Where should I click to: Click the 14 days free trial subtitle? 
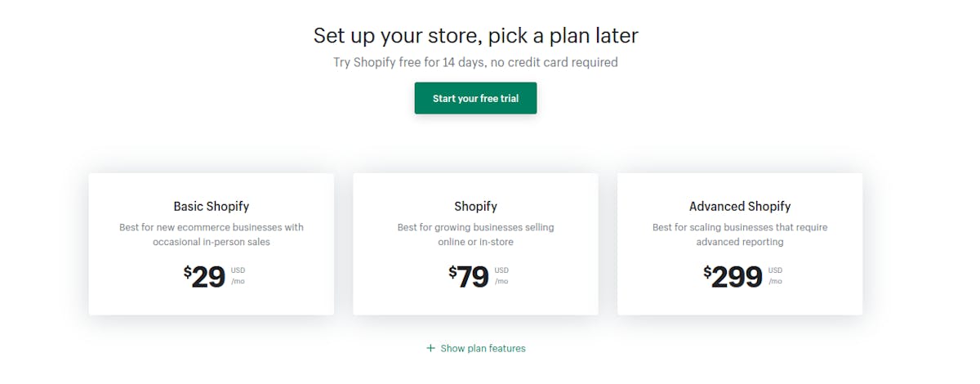[475, 62]
